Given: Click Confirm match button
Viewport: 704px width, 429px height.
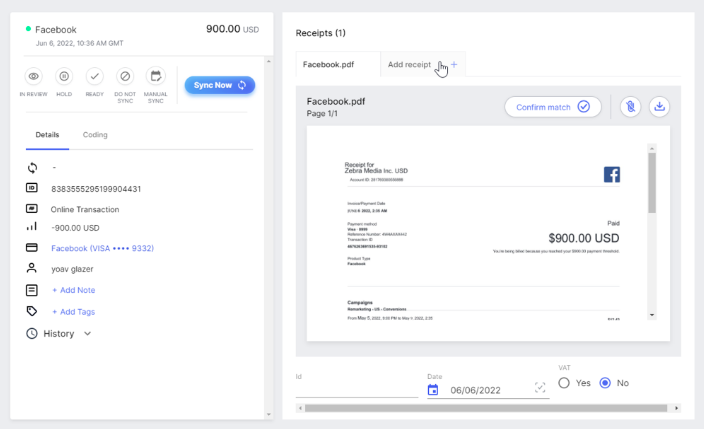Looking at the screenshot, I should tap(553, 107).
